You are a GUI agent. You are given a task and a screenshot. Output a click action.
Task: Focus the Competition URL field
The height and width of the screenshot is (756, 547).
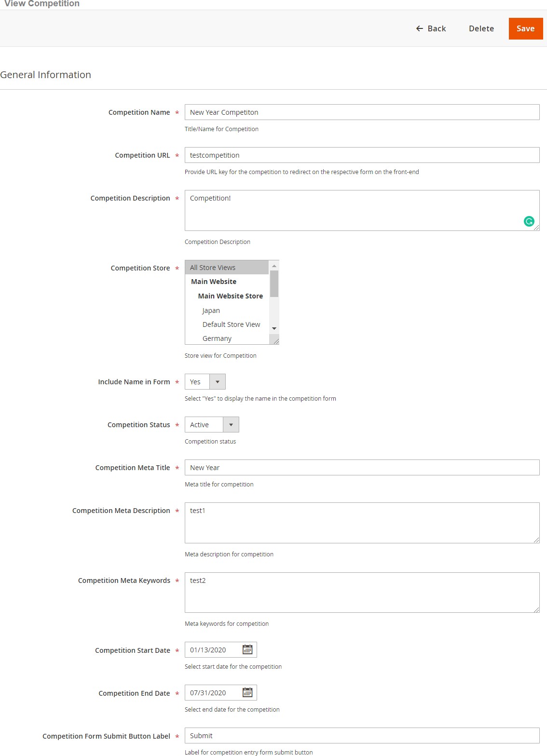(x=362, y=155)
